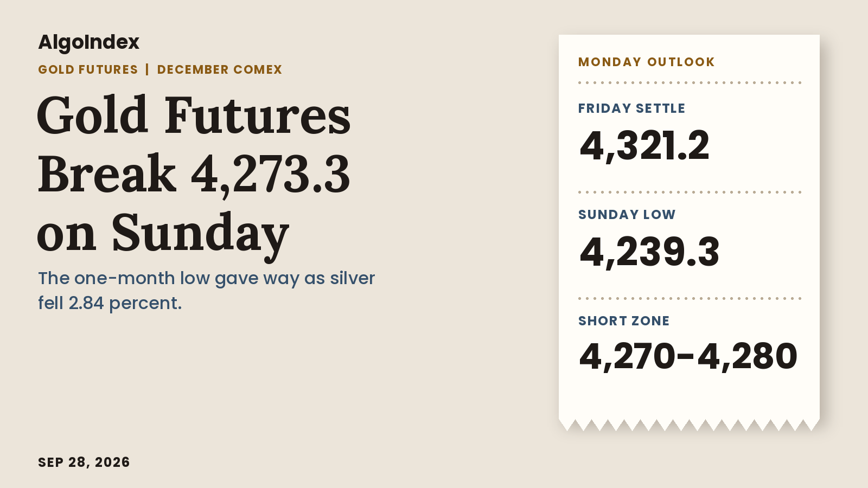Click the headline word 'Gold Futures'

(x=194, y=115)
